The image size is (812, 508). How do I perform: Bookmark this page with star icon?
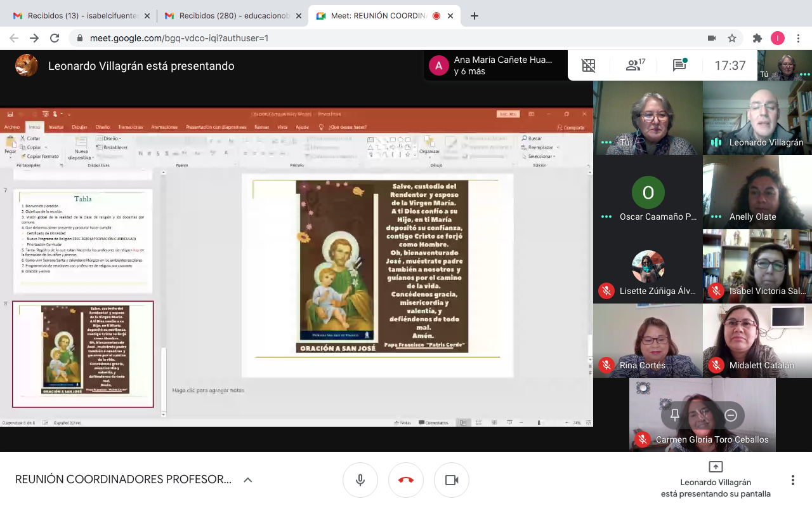point(732,38)
